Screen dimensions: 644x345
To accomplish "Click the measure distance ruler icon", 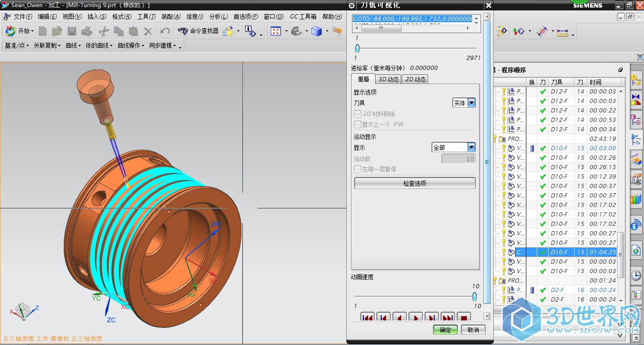I will pyautogui.click(x=562, y=32).
